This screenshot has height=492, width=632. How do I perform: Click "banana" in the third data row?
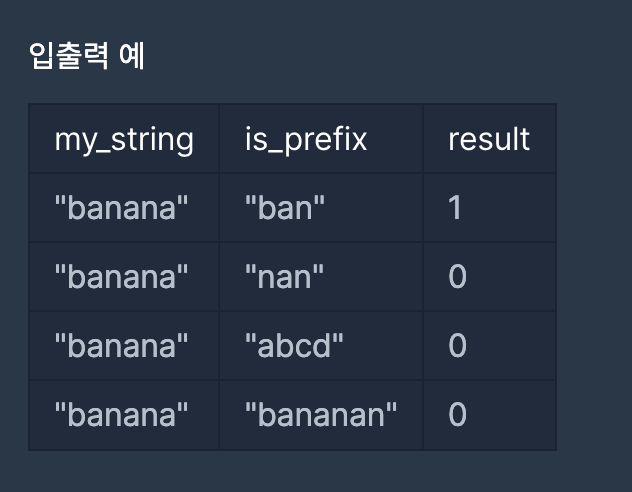click(x=121, y=346)
